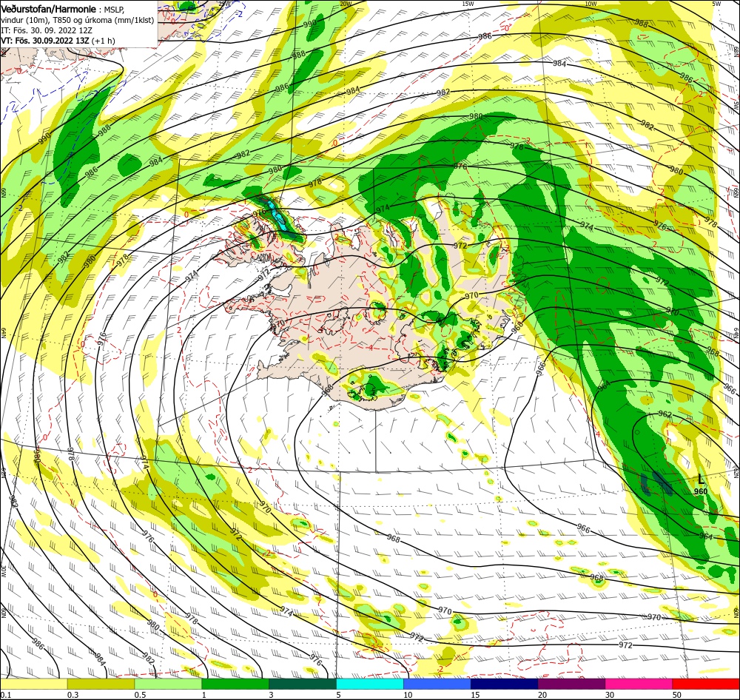Screen dimensions: 740x700
Task: Click the '10W' longitude label at top
Action: (591, 4)
